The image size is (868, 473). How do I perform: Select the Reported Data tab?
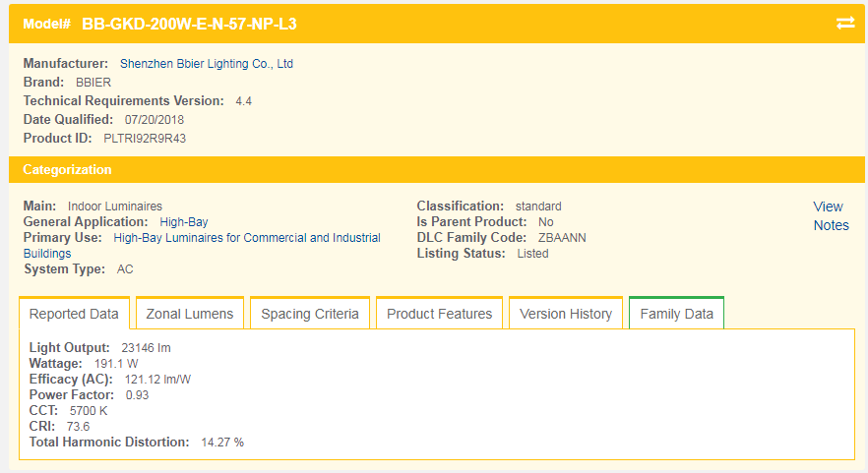(x=74, y=314)
